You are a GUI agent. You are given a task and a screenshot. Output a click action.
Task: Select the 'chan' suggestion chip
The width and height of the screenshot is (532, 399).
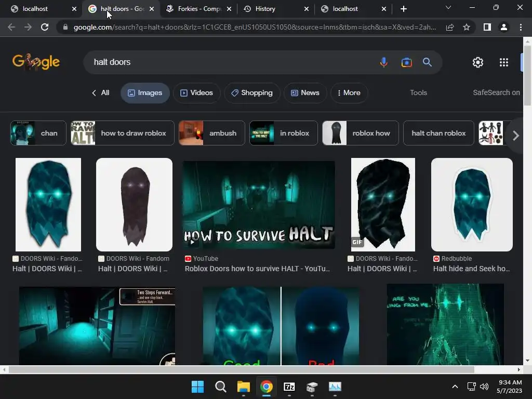(38, 133)
